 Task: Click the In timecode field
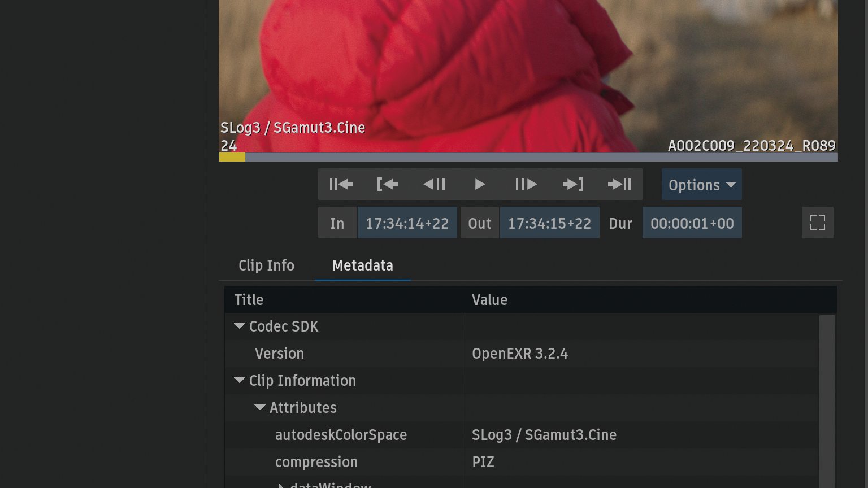pos(407,223)
